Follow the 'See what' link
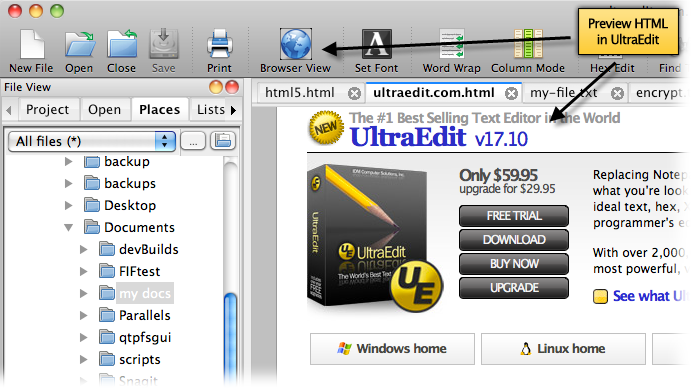Viewport: 693px width, 390px height. [649, 296]
